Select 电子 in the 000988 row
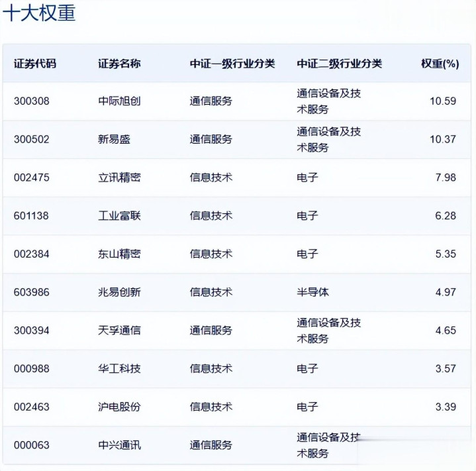Image resolution: width=476 pixels, height=471 pixels. click(307, 369)
